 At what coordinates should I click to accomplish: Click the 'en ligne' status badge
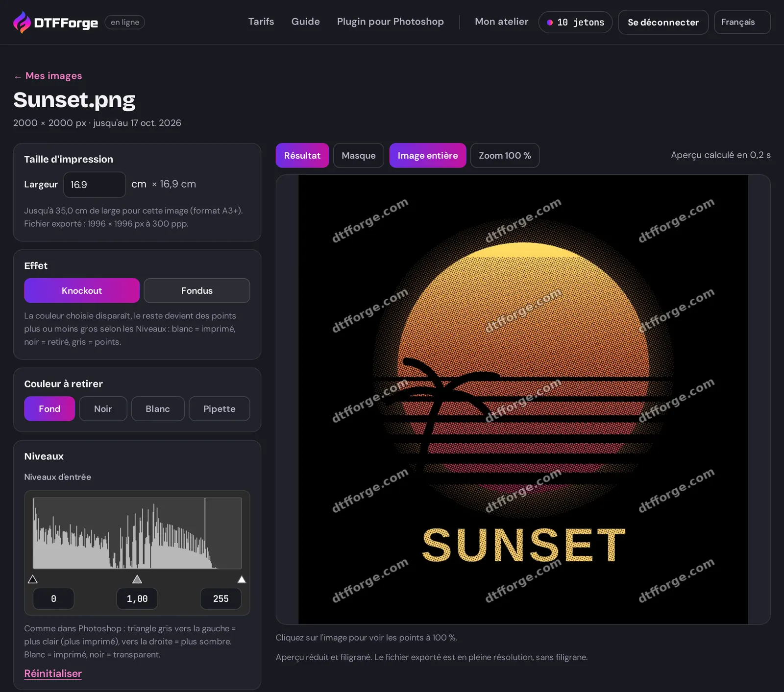click(x=125, y=22)
